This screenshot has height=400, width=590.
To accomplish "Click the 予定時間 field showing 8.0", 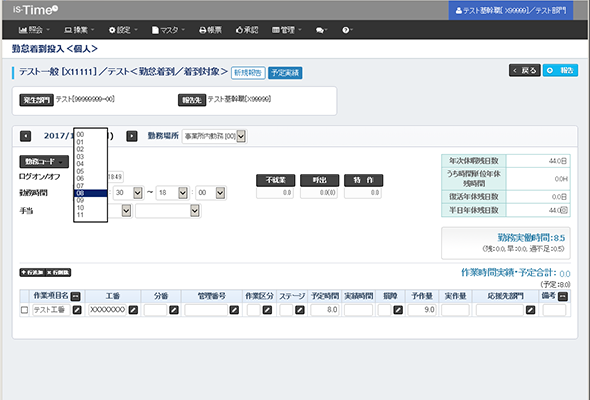I will click(324, 310).
